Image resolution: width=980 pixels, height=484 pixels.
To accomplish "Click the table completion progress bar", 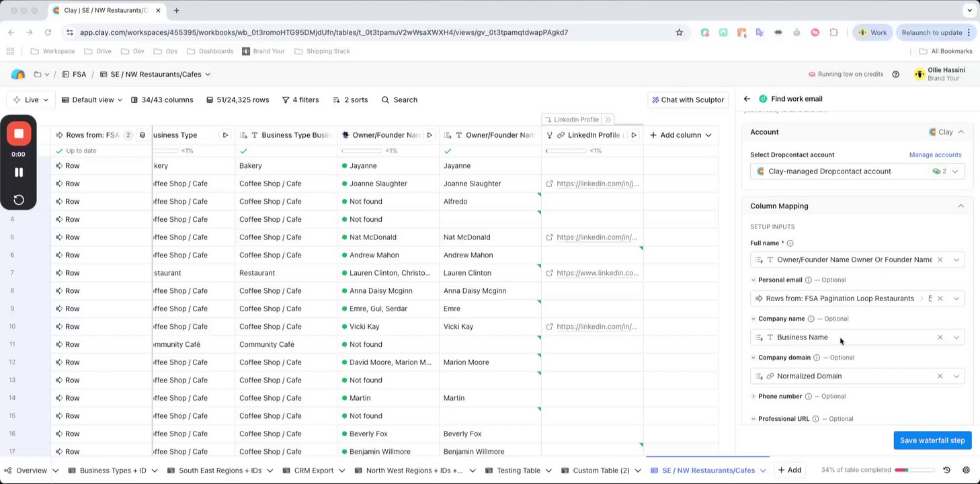I will [x=913, y=470].
